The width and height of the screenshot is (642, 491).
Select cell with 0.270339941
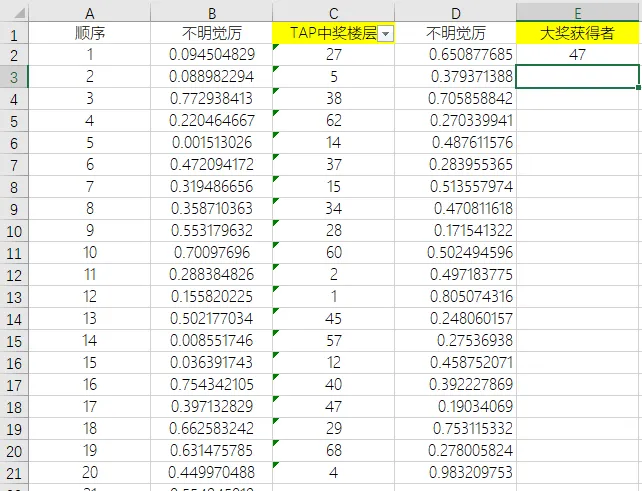coord(455,120)
